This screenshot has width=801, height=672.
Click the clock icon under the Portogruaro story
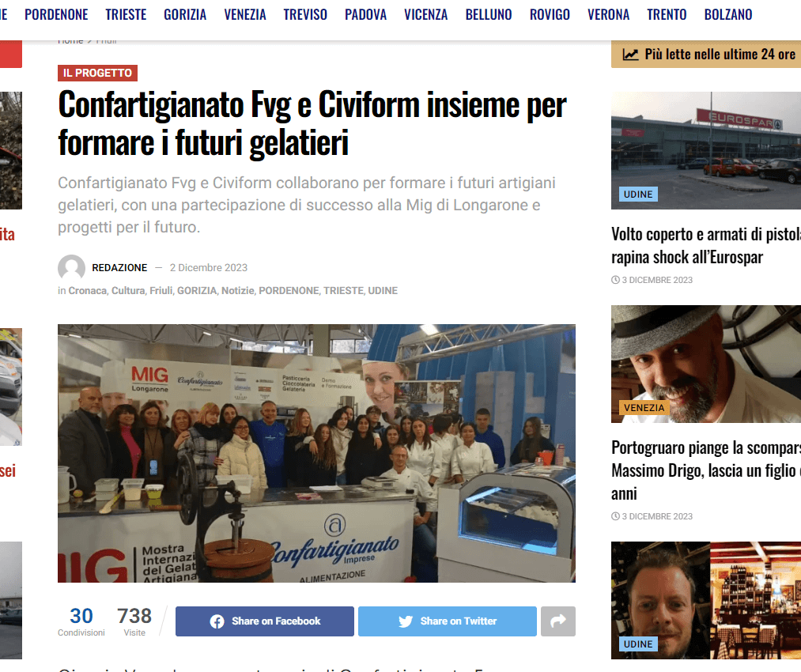coord(615,516)
